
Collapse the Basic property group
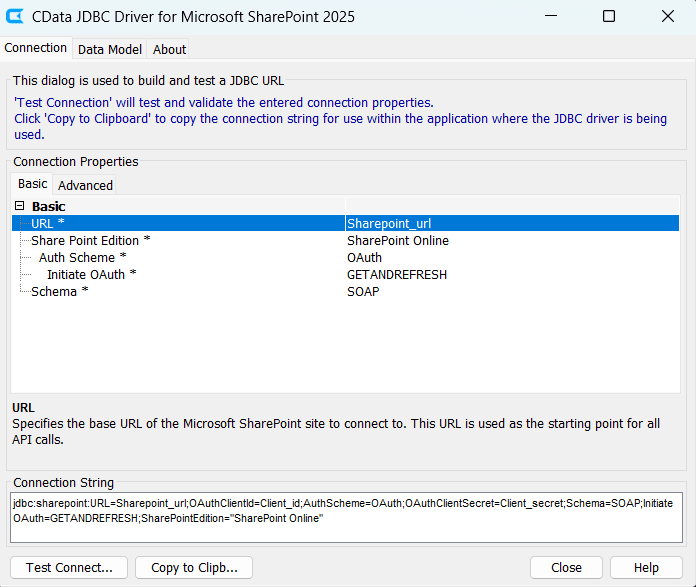pos(19,207)
